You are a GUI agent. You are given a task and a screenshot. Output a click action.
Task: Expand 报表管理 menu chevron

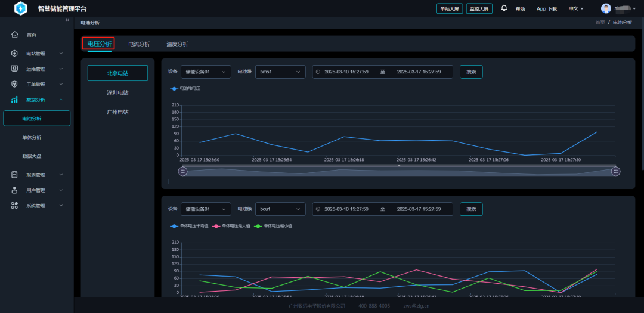pyautogui.click(x=61, y=175)
